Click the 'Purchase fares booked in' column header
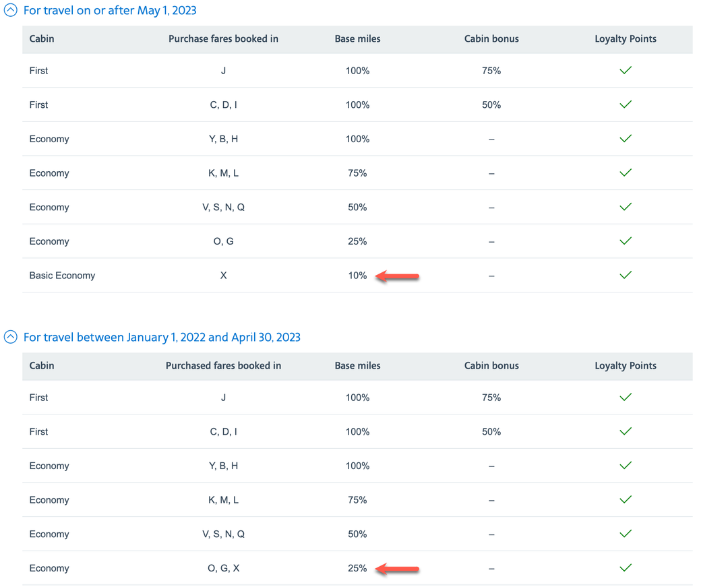This screenshot has width=728, height=587. (x=223, y=39)
